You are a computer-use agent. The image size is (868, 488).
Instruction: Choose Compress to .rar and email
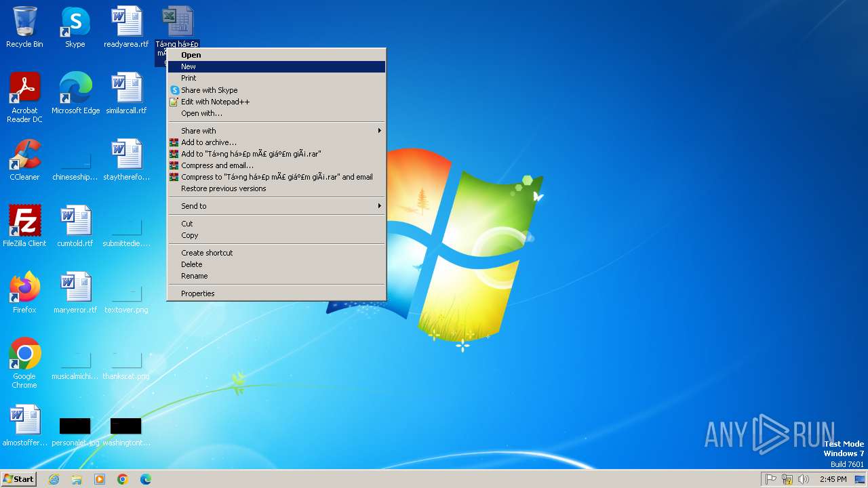[x=277, y=177]
